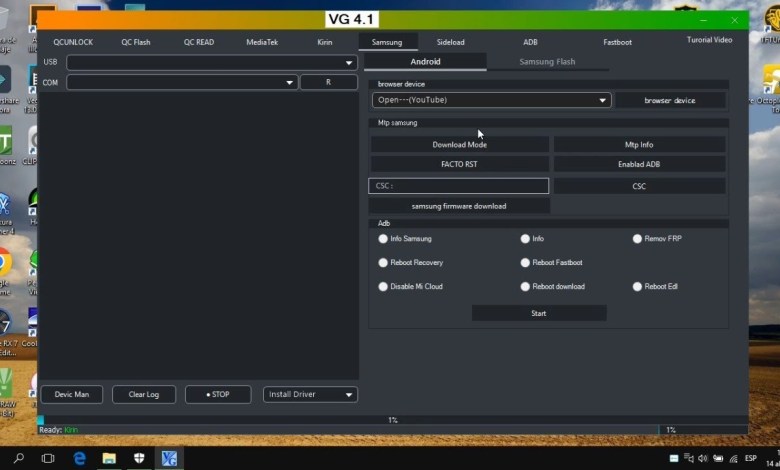780x470 pixels.
Task: Expand the USB device dropdown
Action: coord(349,63)
